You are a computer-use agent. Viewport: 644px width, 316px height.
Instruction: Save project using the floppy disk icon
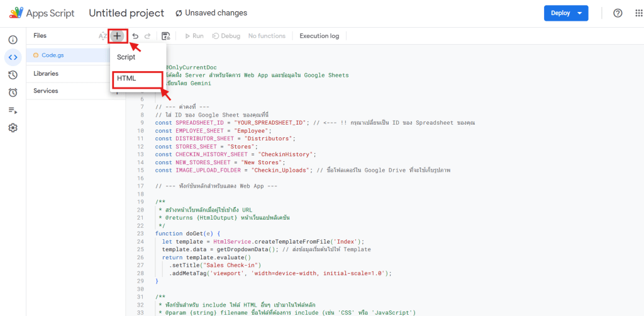coord(166,36)
